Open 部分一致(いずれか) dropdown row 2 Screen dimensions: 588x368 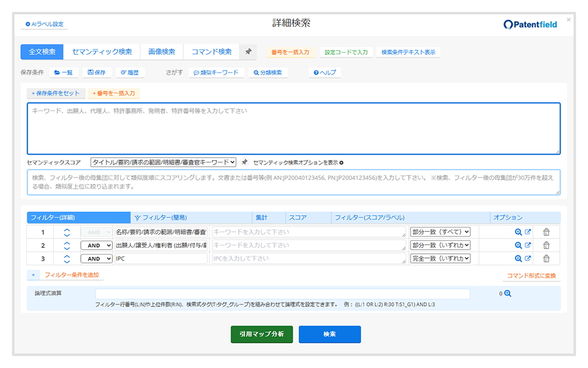(x=440, y=245)
